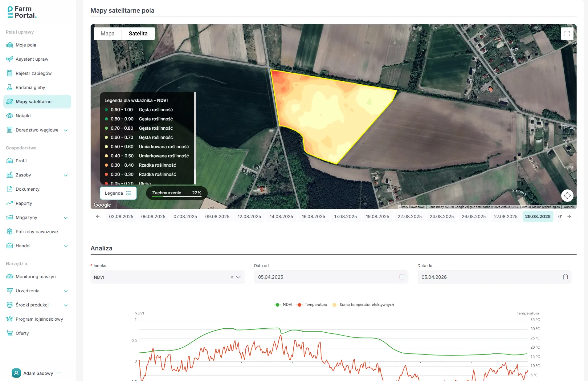Open fullscreen map view icon

[x=567, y=34]
